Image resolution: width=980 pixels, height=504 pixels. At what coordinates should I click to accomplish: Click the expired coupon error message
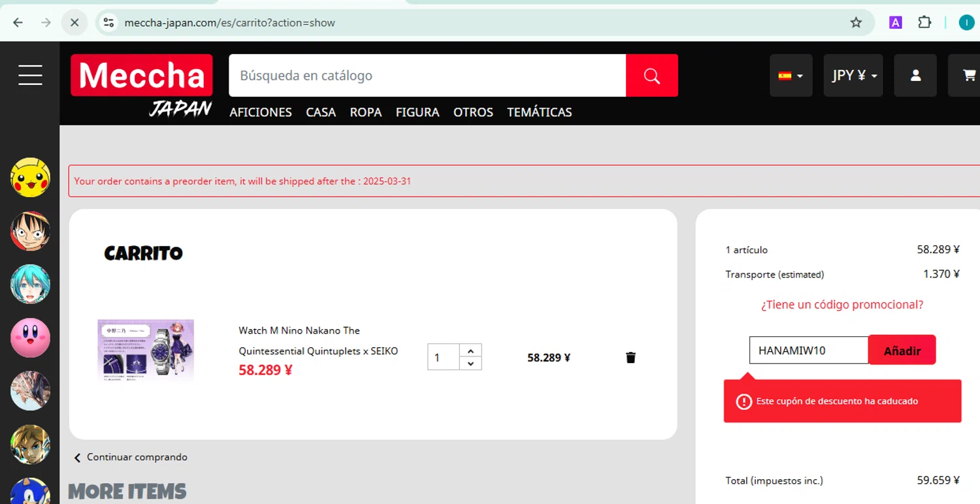point(842,401)
